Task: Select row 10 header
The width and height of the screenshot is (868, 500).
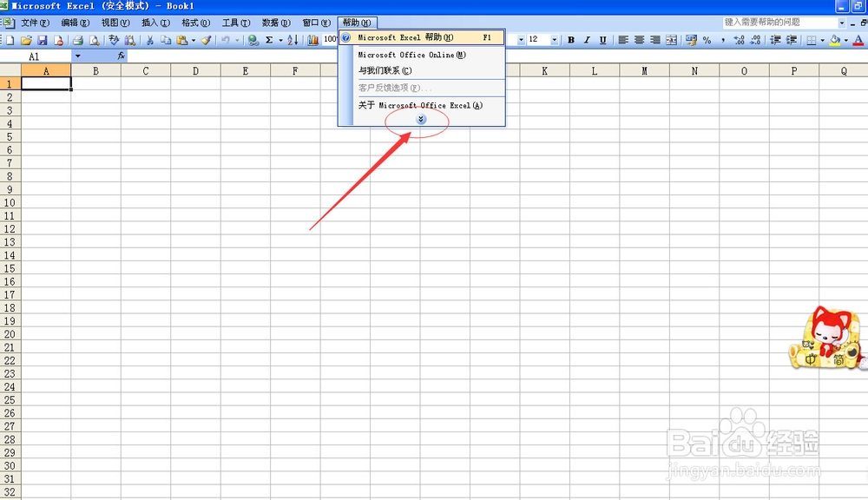Action: (x=10, y=202)
